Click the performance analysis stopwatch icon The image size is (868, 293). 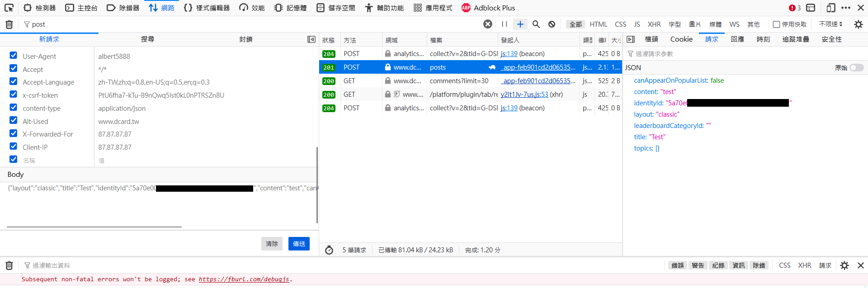coord(329,250)
